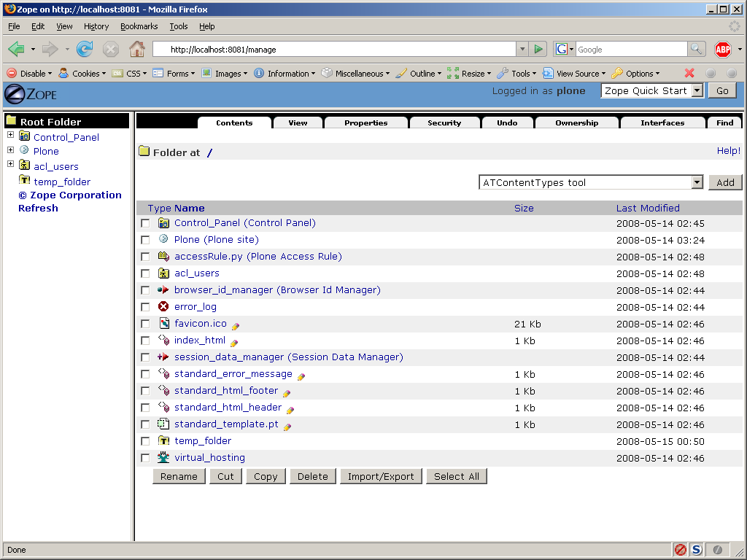Viewport: 747px width, 560px height.
Task: Open the Tools menu in the menu bar
Action: click(x=179, y=26)
